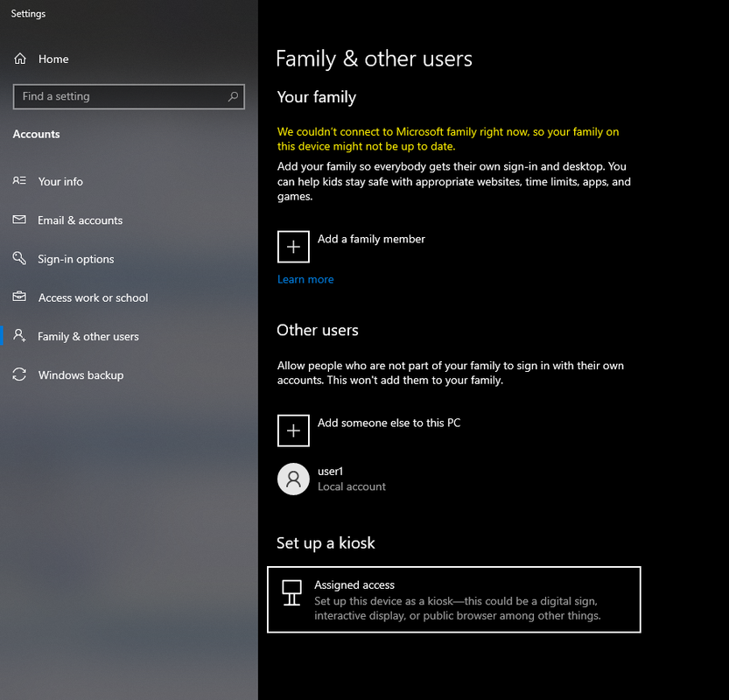Click the Other users heading
The height and width of the screenshot is (700, 729).
318,330
